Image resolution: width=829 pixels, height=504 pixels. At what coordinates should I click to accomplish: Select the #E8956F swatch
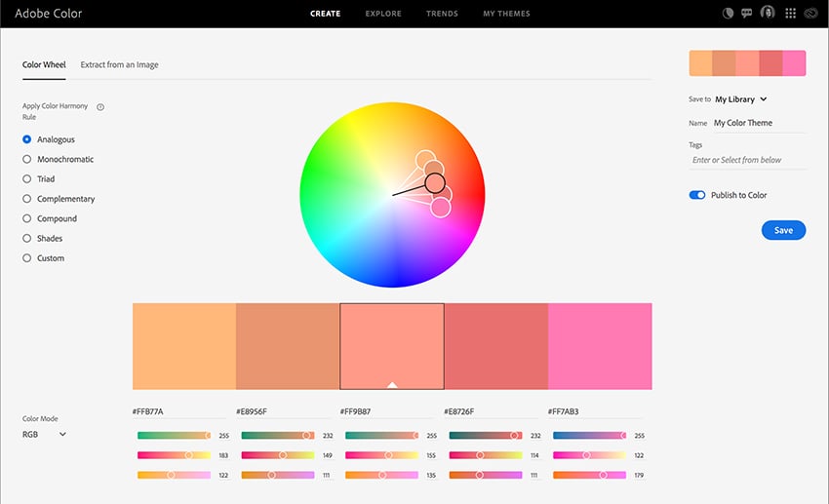pos(288,346)
